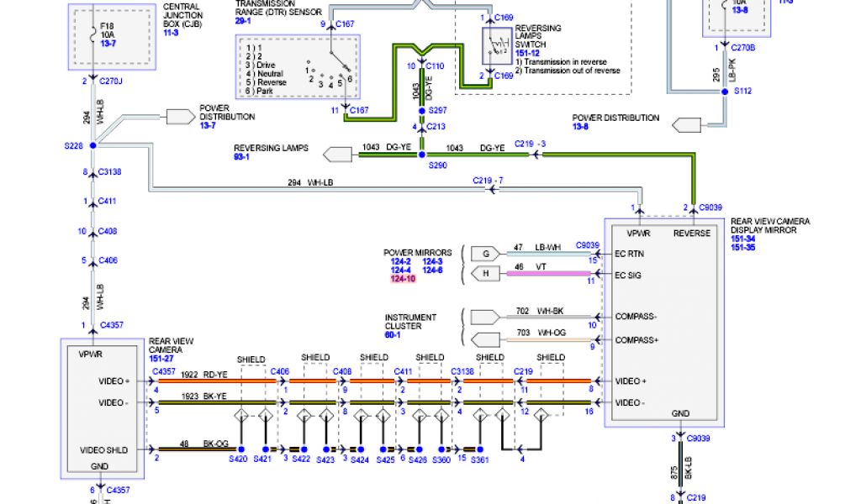Screen dimensions: 861x504
Task: Open the 151-34 display mirror reference
Action: [742, 239]
